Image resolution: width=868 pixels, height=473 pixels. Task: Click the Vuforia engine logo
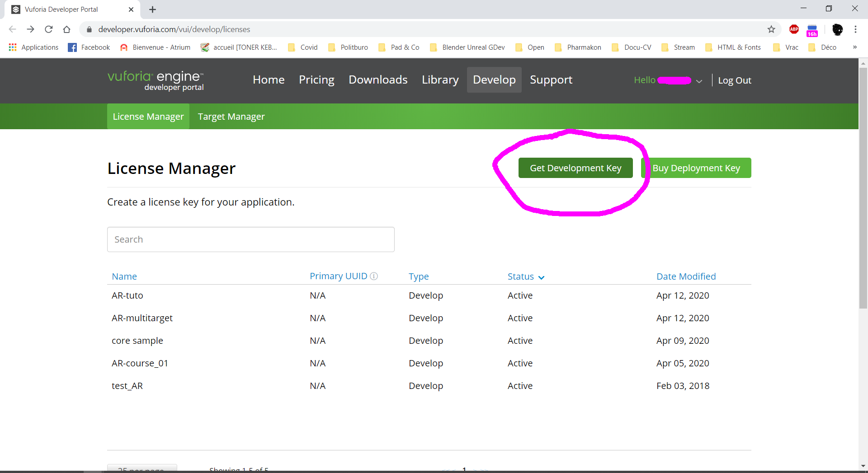[156, 80]
